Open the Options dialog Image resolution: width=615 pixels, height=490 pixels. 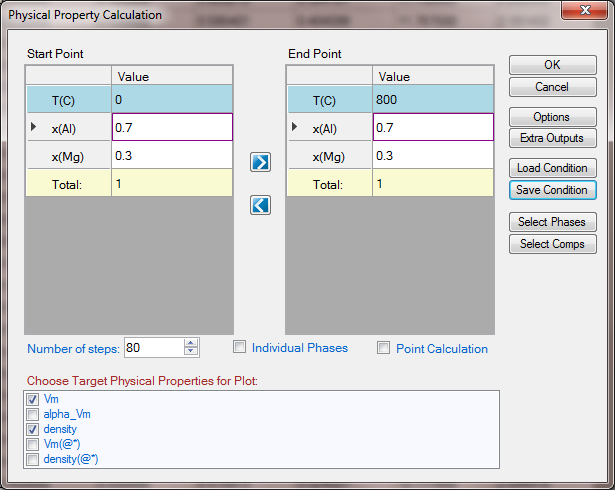pyautogui.click(x=552, y=117)
